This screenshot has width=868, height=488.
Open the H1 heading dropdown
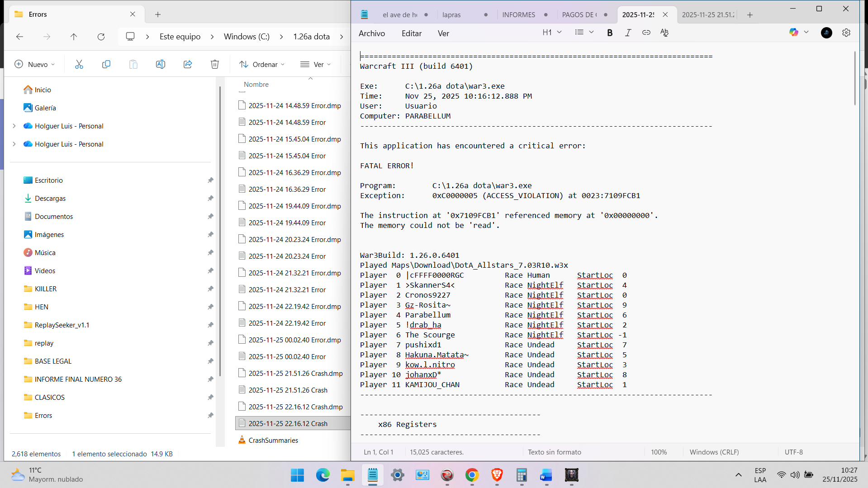tap(552, 32)
